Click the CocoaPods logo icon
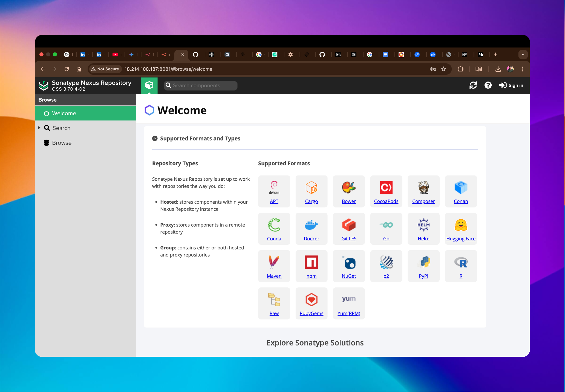565x392 pixels. (x=386, y=187)
